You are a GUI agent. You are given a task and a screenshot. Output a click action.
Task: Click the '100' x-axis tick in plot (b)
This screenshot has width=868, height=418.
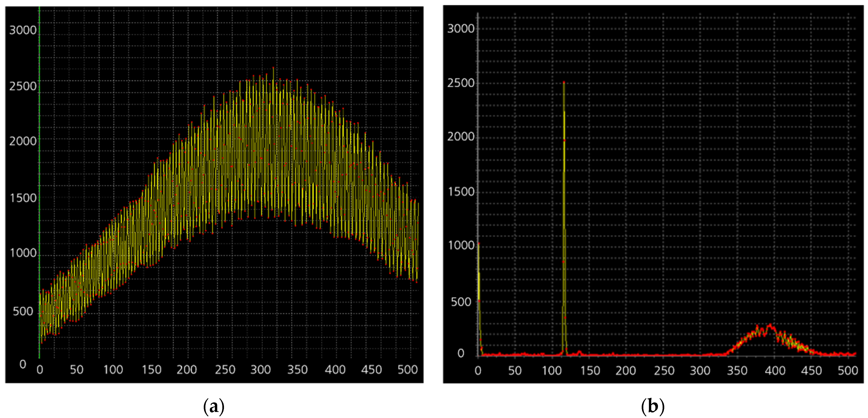[552, 371]
